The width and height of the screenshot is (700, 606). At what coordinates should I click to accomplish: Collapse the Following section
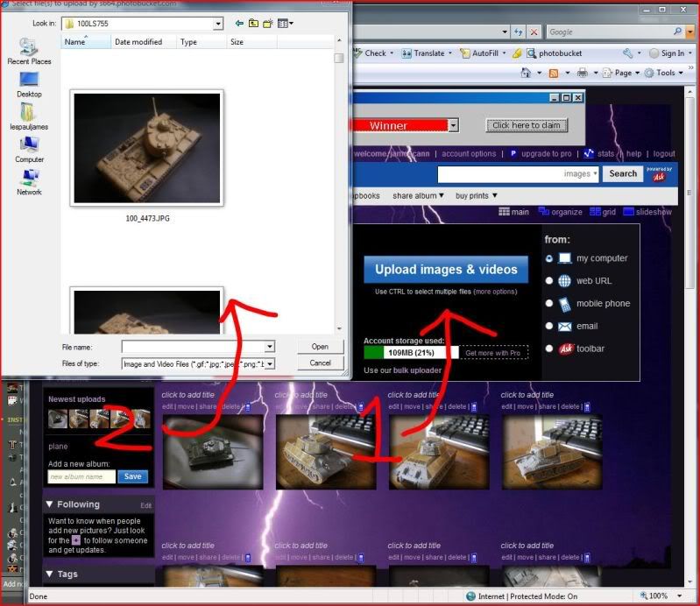pos(50,504)
